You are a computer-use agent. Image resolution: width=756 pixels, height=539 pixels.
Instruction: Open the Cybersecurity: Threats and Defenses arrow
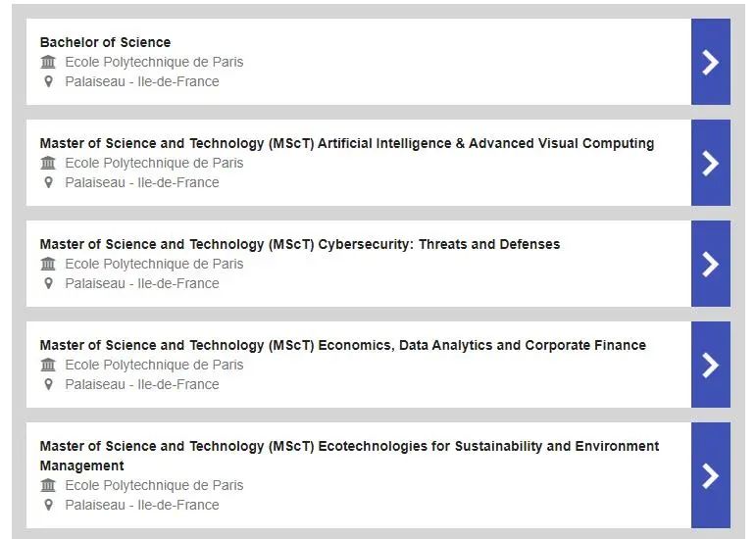tap(711, 264)
